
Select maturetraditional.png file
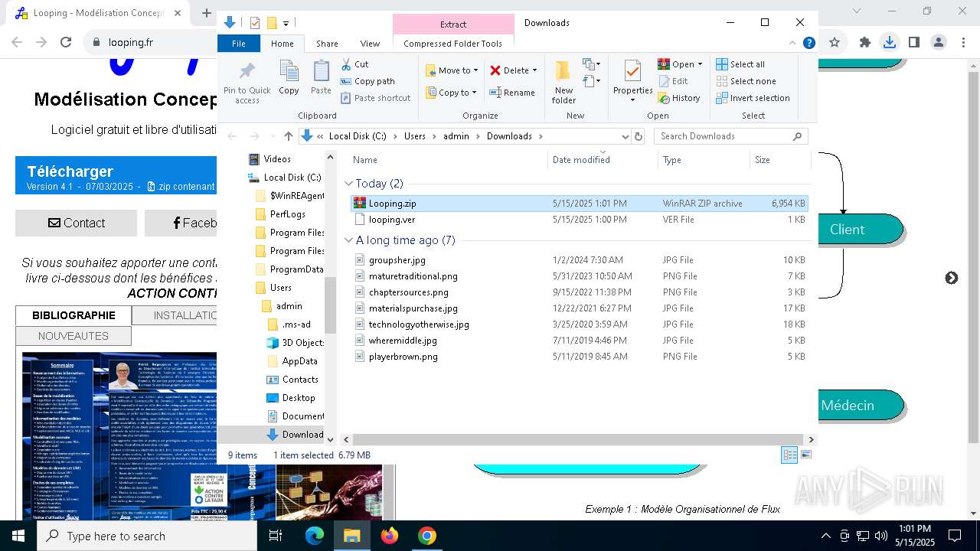coord(579,276)
